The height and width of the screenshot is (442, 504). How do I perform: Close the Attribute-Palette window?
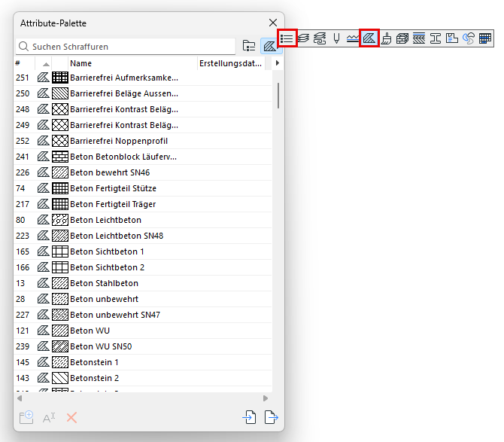273,23
